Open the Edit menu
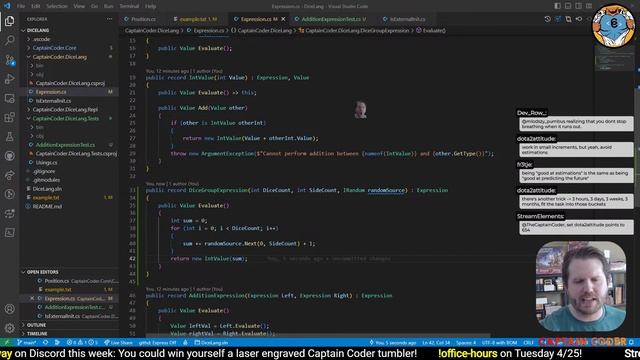Screen dimensions: 640x360 tap(36, 6)
